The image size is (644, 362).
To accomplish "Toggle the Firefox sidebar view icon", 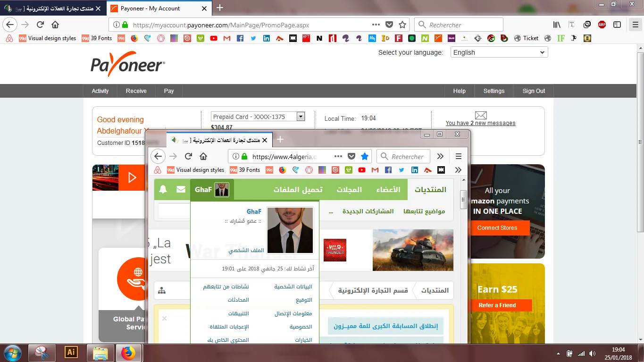I will coord(617,25).
